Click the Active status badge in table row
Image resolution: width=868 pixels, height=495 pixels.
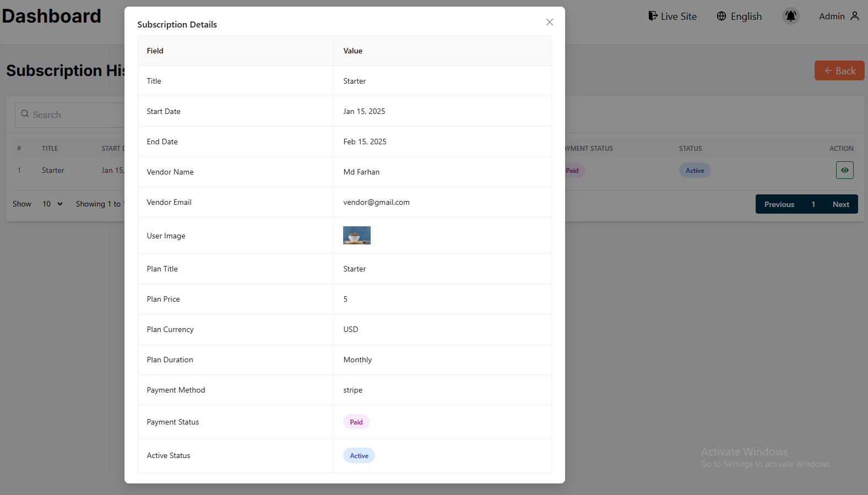[x=695, y=170]
